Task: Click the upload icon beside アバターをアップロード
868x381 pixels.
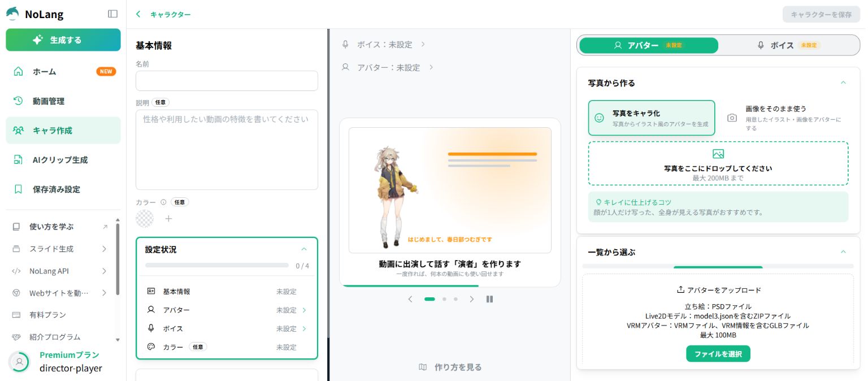Action: tap(680, 289)
